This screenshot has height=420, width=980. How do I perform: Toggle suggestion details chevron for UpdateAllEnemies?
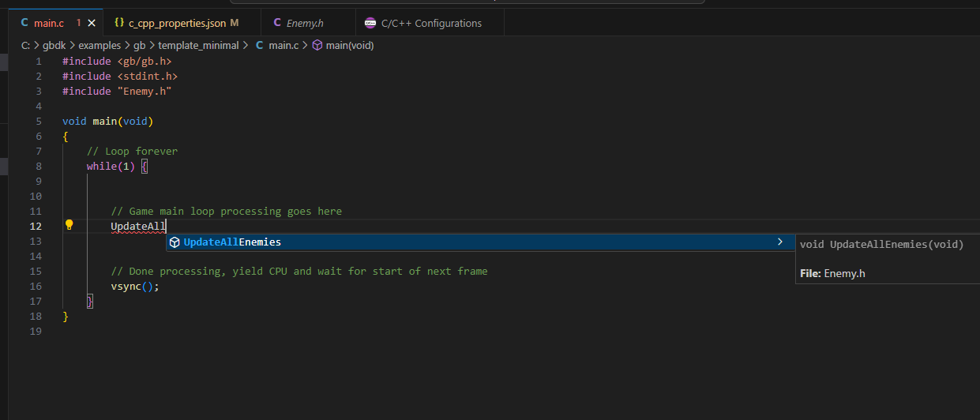[x=780, y=242]
